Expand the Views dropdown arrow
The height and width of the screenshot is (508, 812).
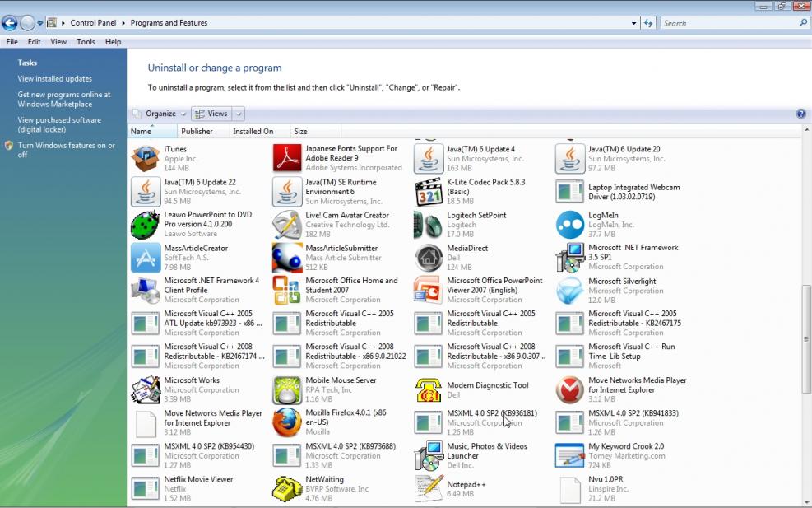click(239, 114)
